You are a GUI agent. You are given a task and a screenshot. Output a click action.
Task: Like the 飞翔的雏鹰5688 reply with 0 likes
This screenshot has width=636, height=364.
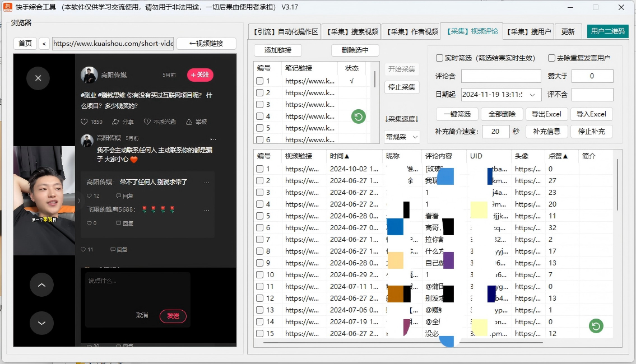pyautogui.click(x=89, y=223)
